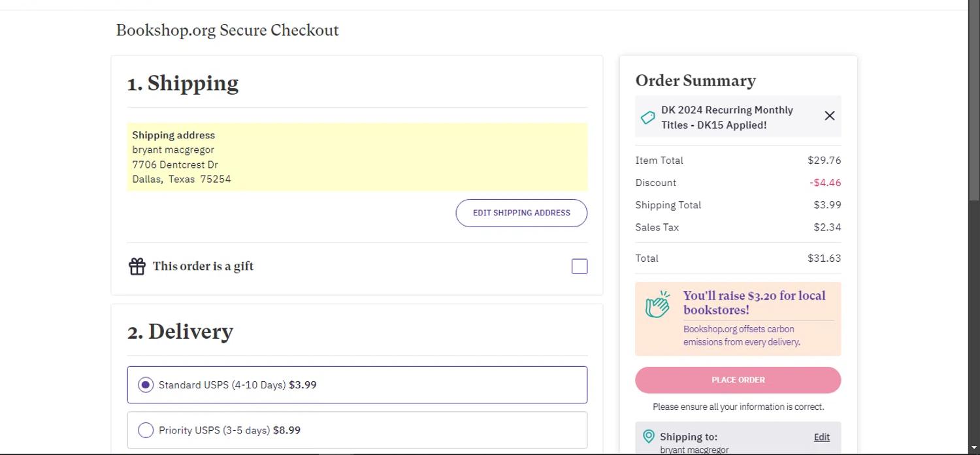Open Edit Shipping Address
The height and width of the screenshot is (455, 980).
coord(521,213)
